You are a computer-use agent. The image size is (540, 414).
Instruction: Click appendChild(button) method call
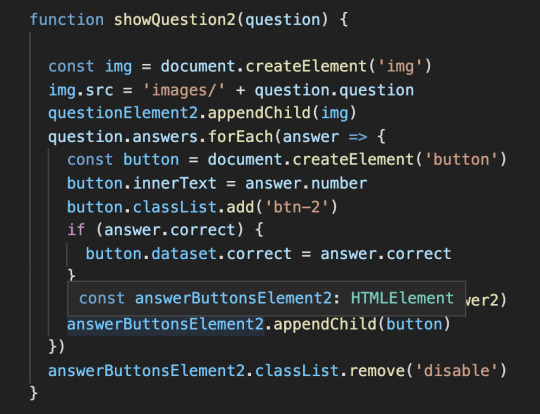(x=362, y=324)
